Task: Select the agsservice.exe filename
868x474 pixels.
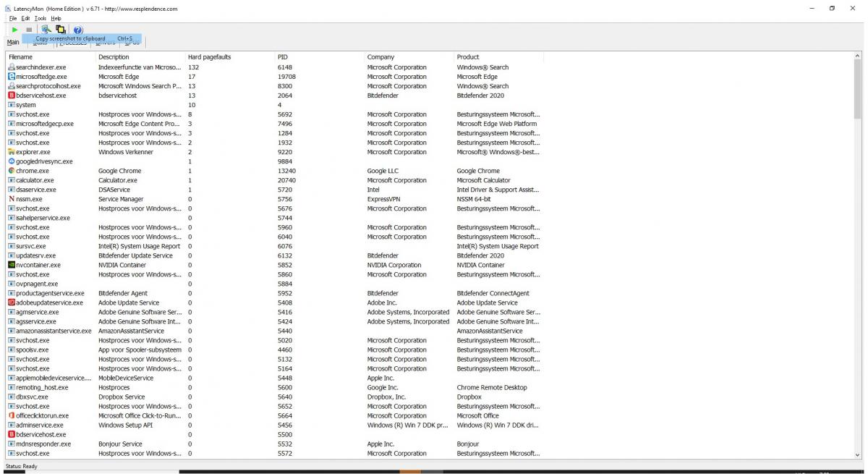Action: coord(36,321)
